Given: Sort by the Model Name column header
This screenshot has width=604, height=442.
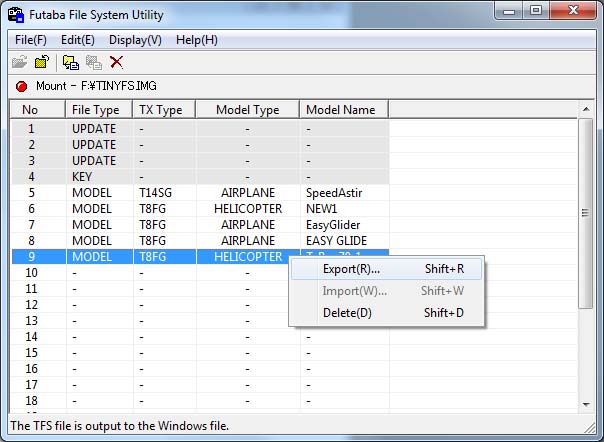Looking at the screenshot, I should [340, 110].
